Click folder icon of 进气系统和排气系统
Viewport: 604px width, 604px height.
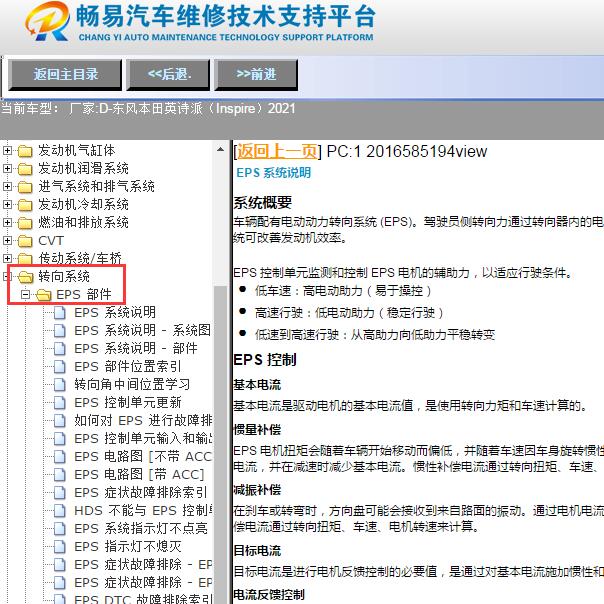(25, 187)
